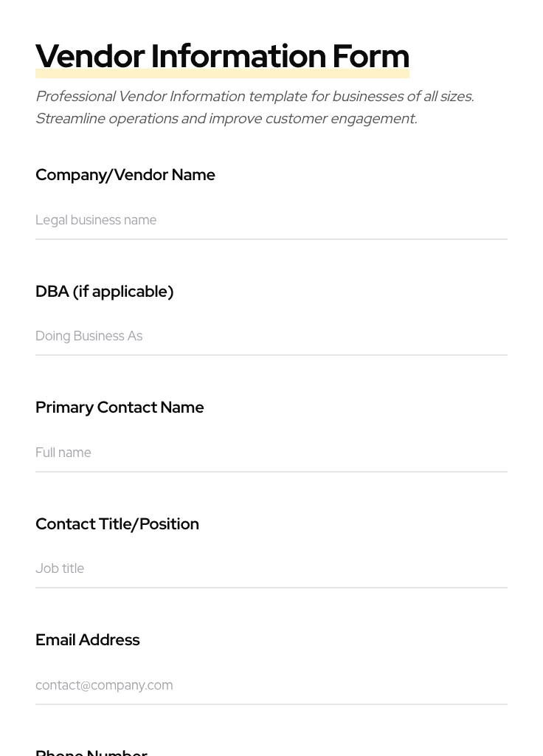543x756 pixels.
Task: Click the description line starting 'Professional Vendor Information'
Action: (255, 97)
